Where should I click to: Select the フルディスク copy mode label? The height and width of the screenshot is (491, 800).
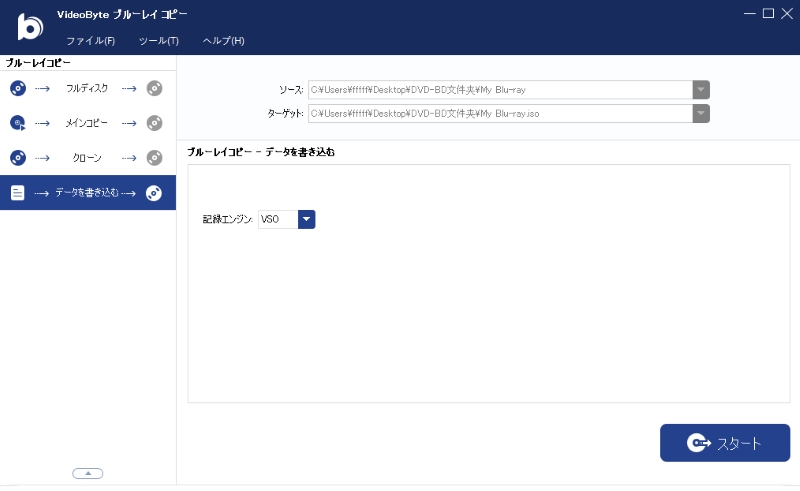point(87,88)
